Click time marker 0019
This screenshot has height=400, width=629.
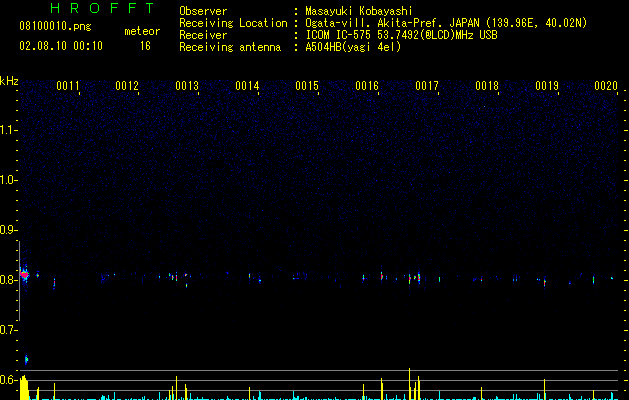coord(547,86)
